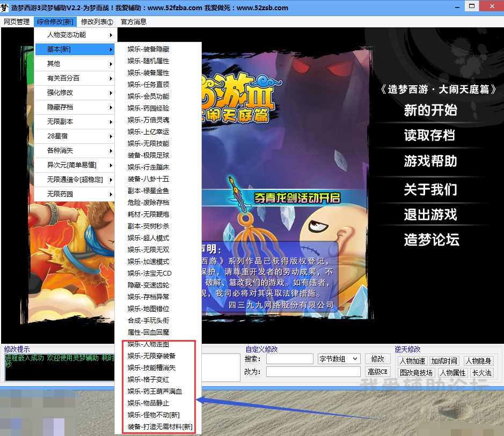
Task: Expand the 其他 submenu
Action: click(x=75, y=64)
